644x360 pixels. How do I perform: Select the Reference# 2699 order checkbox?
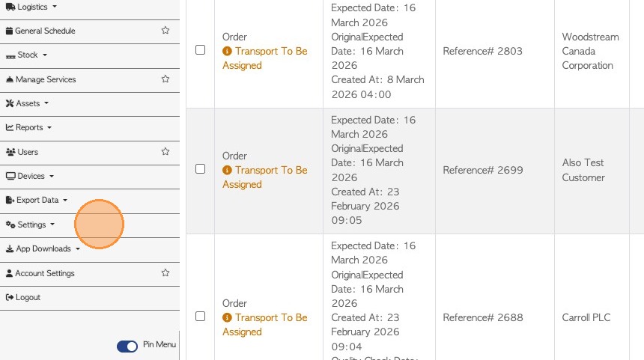click(200, 169)
